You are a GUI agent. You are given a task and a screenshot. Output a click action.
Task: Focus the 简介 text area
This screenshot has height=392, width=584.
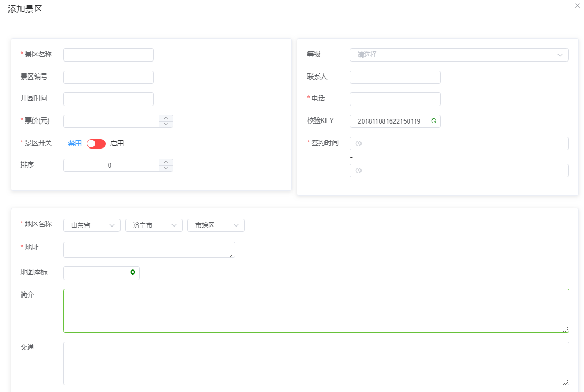pyautogui.click(x=316, y=310)
